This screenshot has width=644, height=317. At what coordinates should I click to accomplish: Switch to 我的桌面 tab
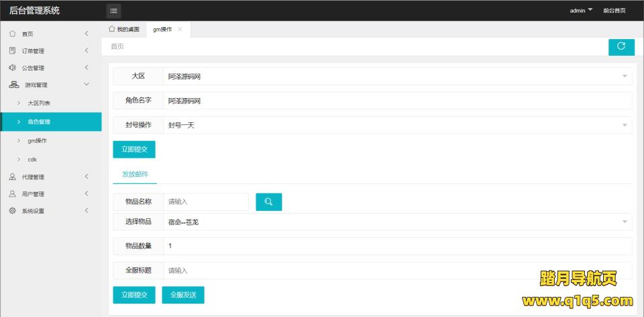click(x=124, y=30)
